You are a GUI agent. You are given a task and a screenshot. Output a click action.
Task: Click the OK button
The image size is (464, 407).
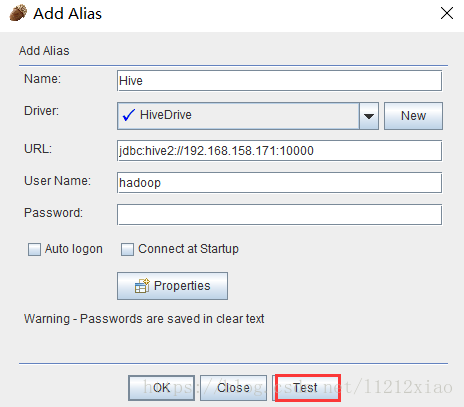(x=161, y=388)
